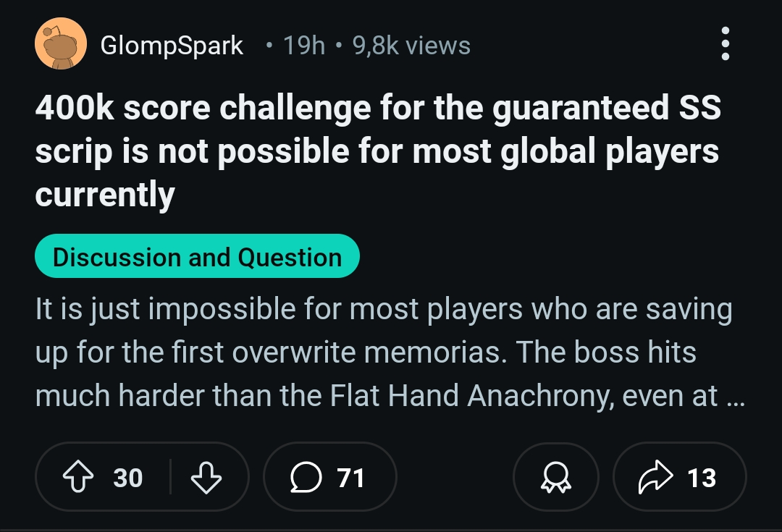The width and height of the screenshot is (782, 532).
Task: Open the three-dot post options menu
Action: tap(725, 44)
